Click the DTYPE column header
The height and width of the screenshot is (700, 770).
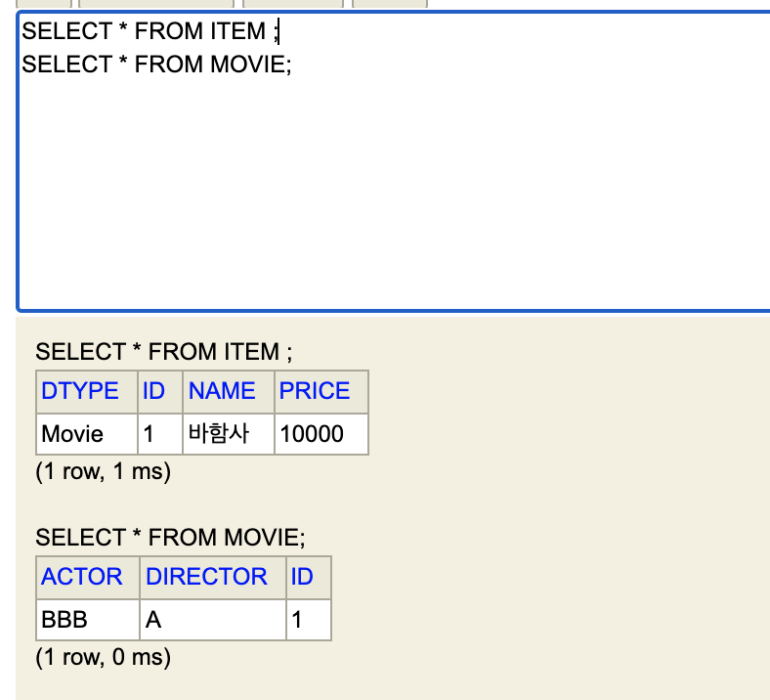coord(80,391)
